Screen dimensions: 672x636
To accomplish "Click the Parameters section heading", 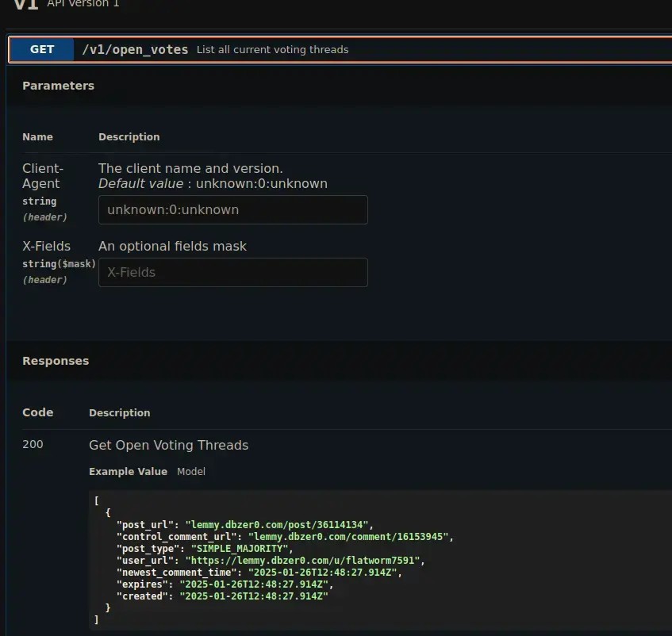I will (x=58, y=86).
